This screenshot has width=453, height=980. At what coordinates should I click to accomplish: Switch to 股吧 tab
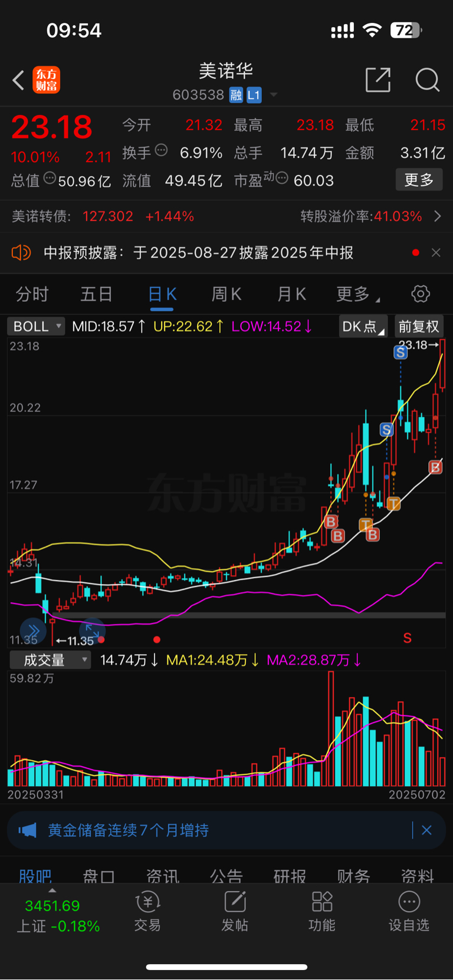point(35,876)
